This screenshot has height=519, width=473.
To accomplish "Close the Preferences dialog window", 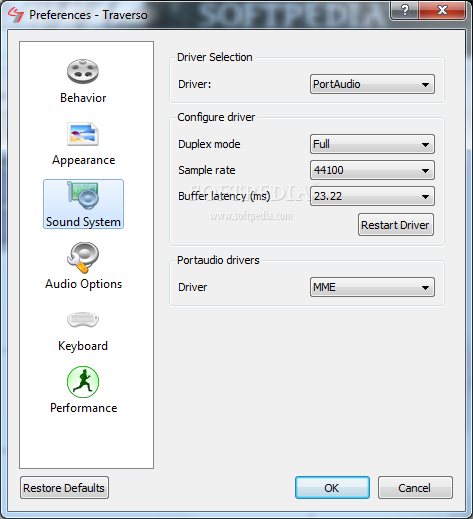I will 442,10.
